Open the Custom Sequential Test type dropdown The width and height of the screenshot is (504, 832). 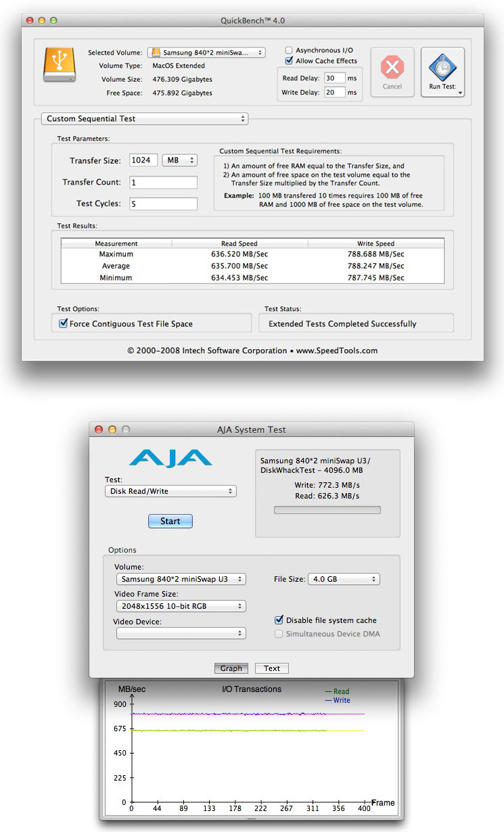click(x=145, y=118)
